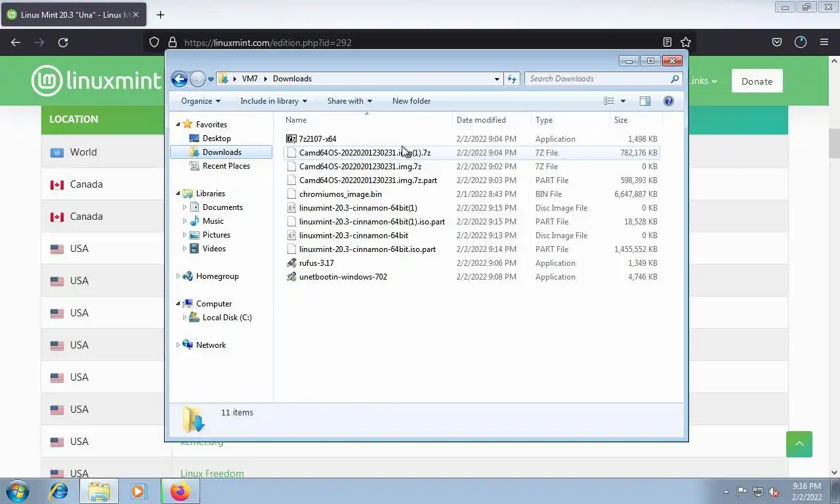The image size is (840, 504).
Task: Expand the Documents library
Action: 184,207
